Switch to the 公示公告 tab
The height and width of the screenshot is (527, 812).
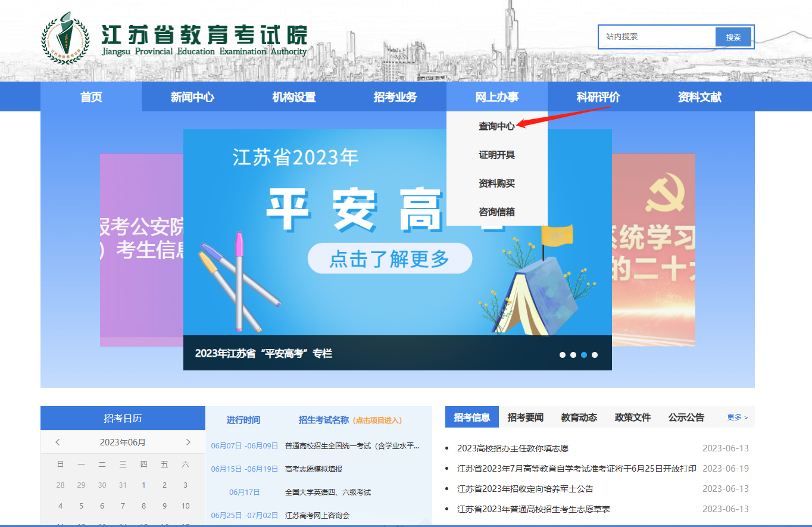(686, 417)
